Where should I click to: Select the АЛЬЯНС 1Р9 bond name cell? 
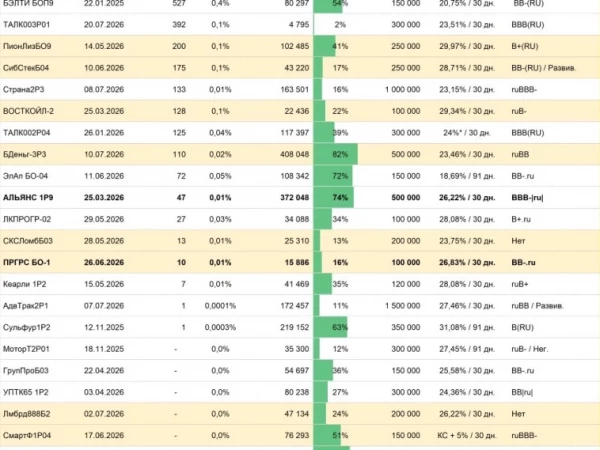pos(28,198)
